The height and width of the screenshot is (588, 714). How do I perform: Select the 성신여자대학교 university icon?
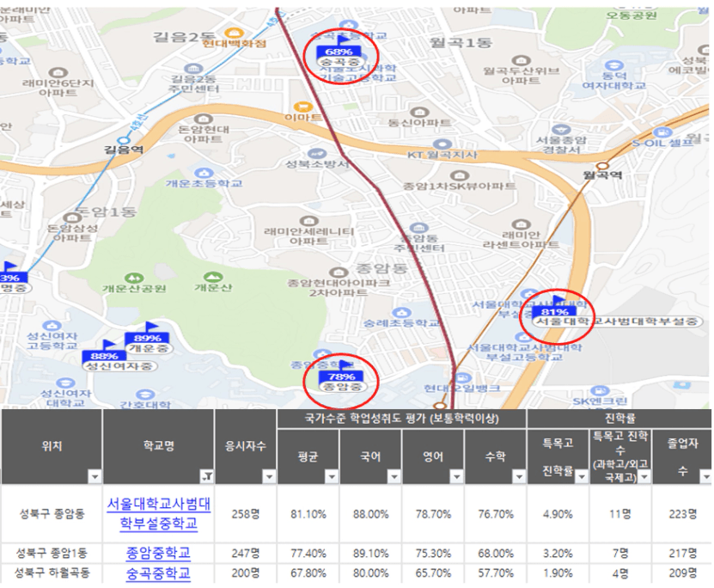click(x=66, y=383)
